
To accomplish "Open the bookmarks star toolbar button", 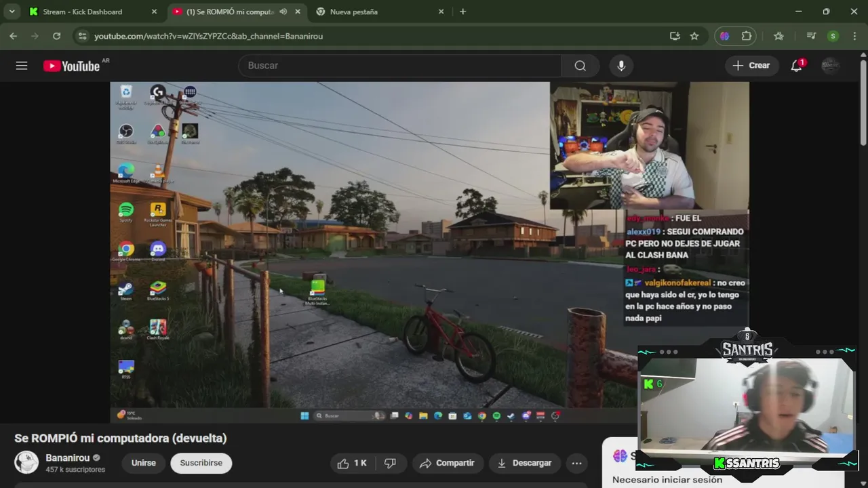I will coord(778,36).
